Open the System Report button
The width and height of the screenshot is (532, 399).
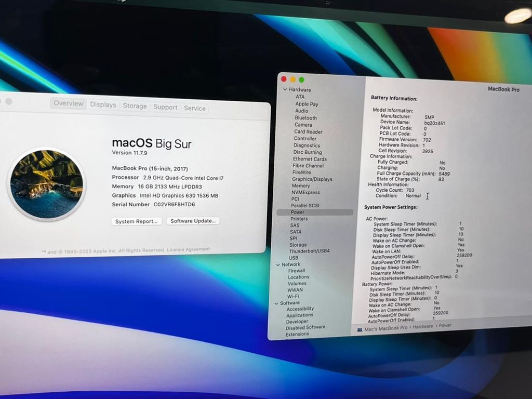[136, 221]
